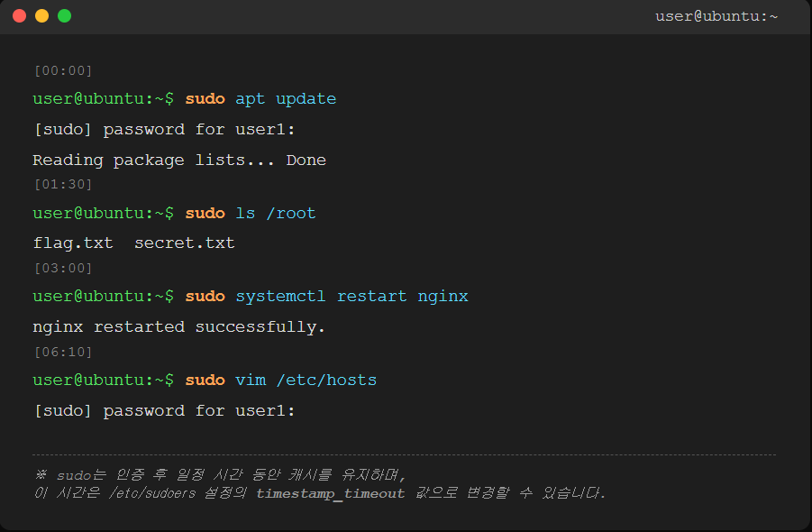Click the last '[sudo] password for user1:' prompt

pos(164,411)
